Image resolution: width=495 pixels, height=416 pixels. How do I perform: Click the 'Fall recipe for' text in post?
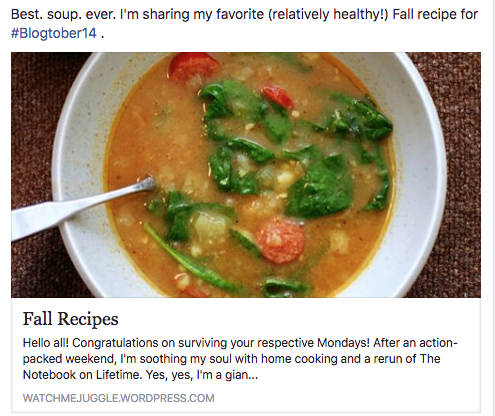pyautogui.click(x=435, y=14)
